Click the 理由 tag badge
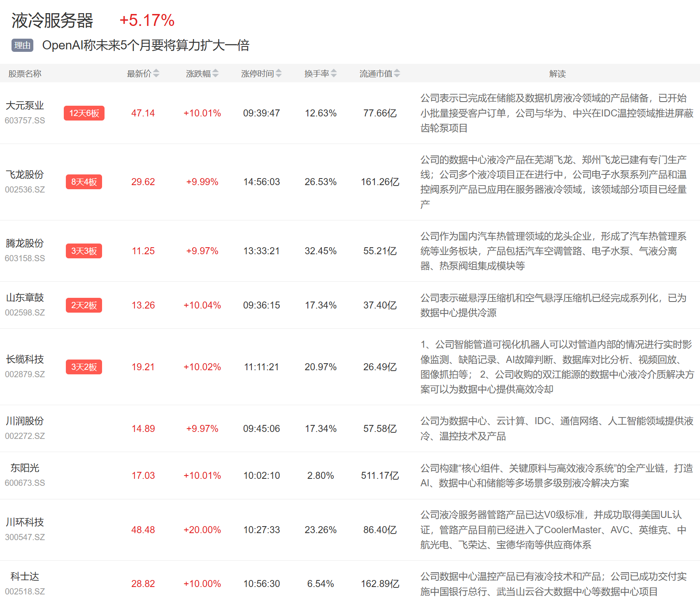Image resolution: width=700 pixels, height=601 pixels. click(x=22, y=45)
